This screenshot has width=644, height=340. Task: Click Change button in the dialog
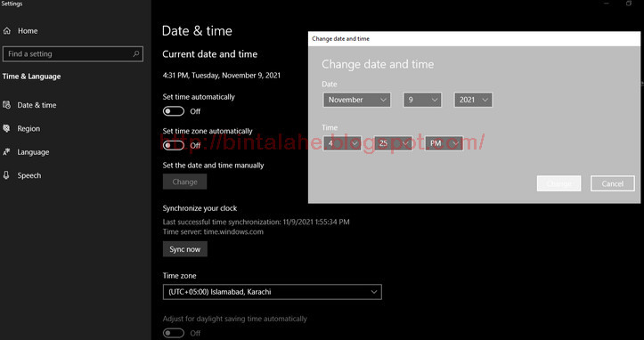559,183
